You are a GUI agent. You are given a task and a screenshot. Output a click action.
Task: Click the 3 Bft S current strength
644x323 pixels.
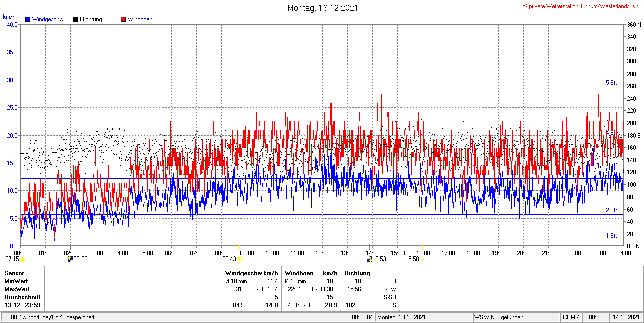tap(236, 305)
